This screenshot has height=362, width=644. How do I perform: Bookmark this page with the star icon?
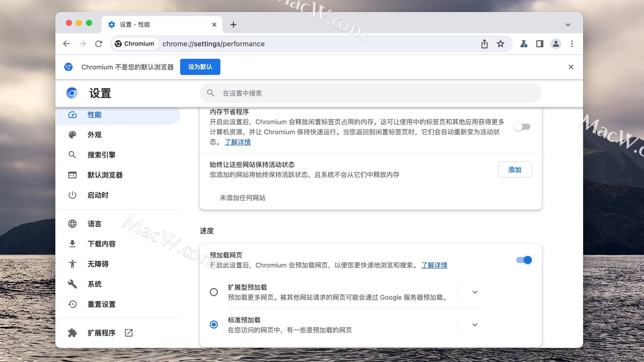(500, 44)
